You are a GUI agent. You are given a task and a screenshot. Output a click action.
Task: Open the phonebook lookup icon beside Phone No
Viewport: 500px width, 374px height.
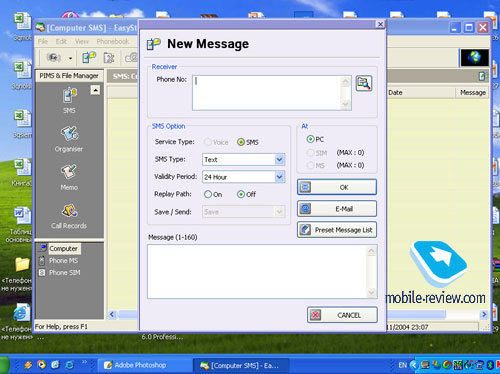click(364, 83)
